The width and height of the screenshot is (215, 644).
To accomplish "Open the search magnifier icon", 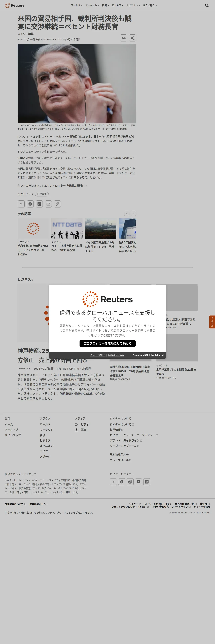I will (x=207, y=5).
